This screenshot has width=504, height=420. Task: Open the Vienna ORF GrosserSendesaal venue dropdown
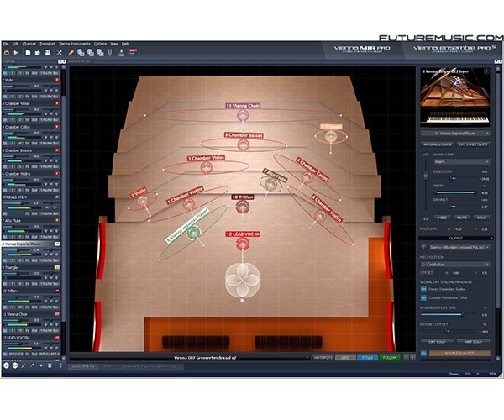(x=190, y=358)
